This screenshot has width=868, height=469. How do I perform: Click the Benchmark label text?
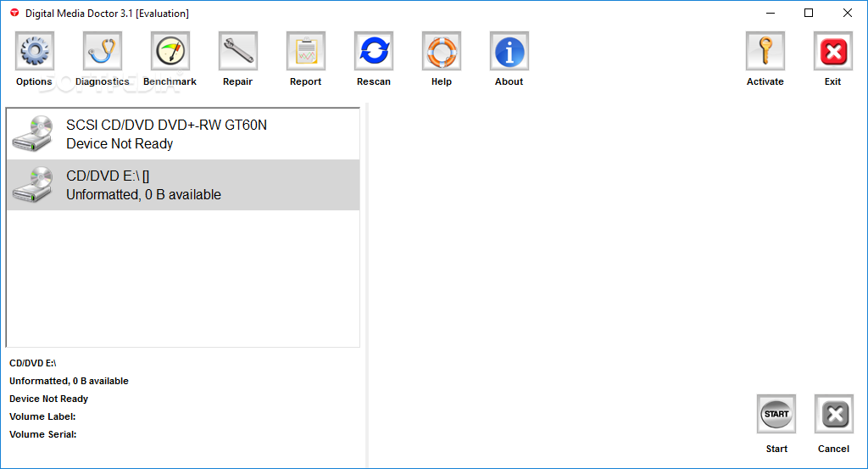[x=170, y=81]
